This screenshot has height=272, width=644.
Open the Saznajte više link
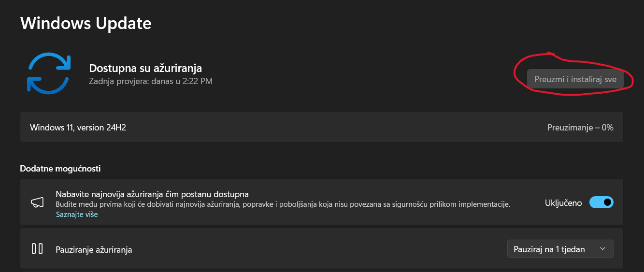[77, 214]
